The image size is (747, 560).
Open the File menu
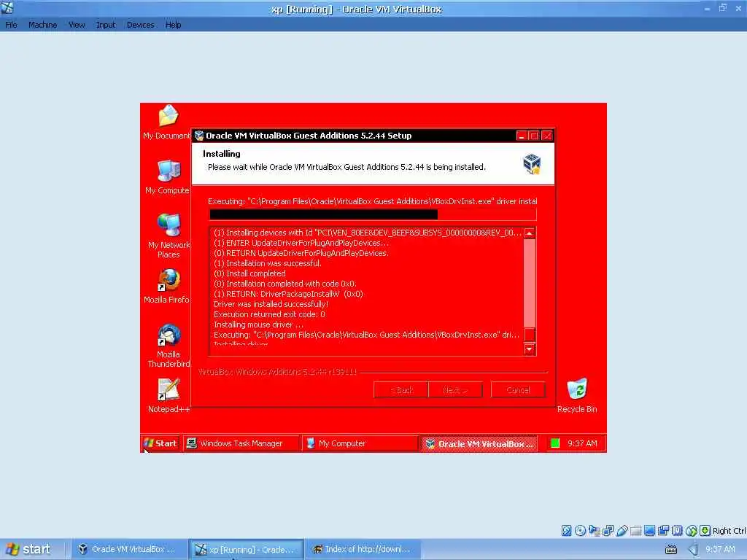pos(11,25)
